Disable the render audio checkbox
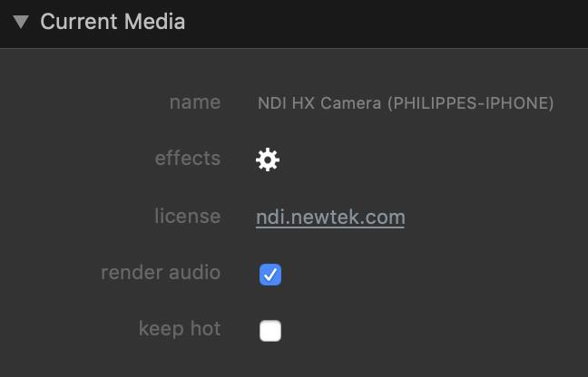588x377 pixels. (x=270, y=275)
